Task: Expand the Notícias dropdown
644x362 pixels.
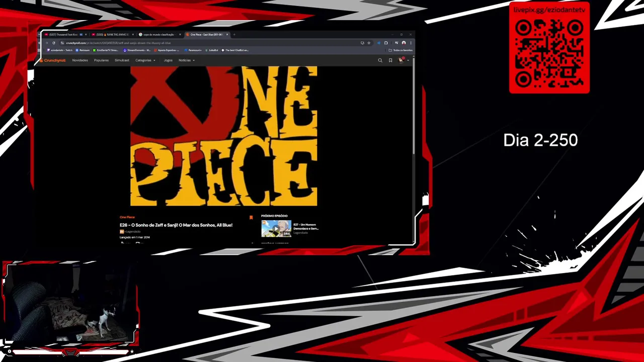Action: 186,60
